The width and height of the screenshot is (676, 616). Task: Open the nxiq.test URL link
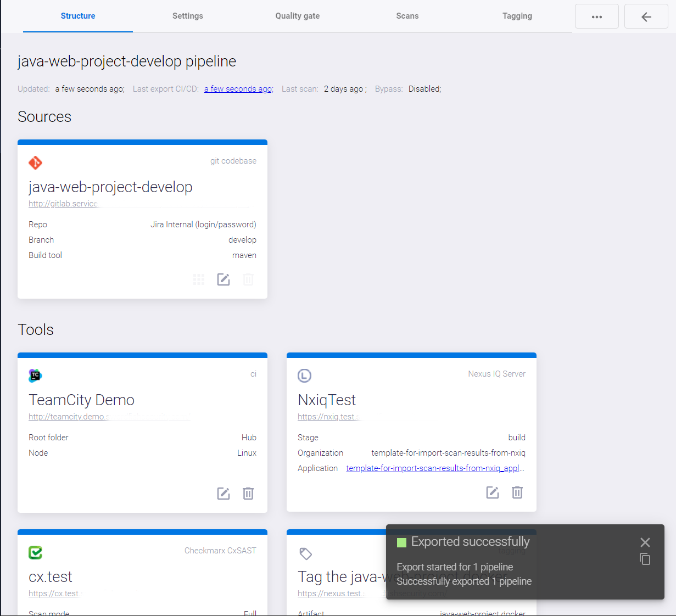[x=328, y=417]
